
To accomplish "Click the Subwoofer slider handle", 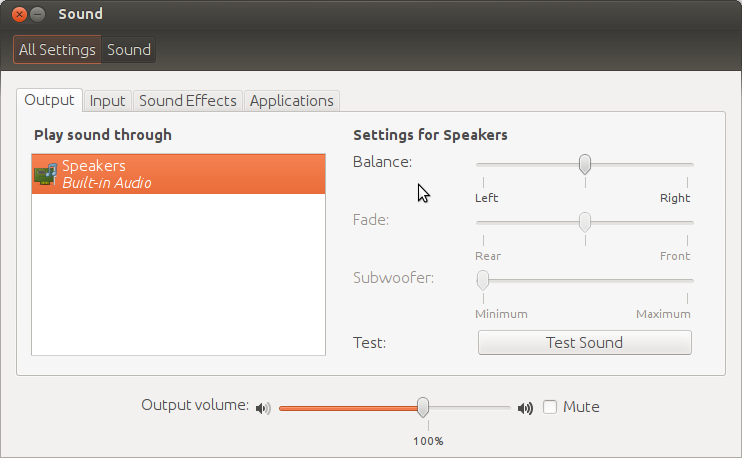I will pos(482,279).
